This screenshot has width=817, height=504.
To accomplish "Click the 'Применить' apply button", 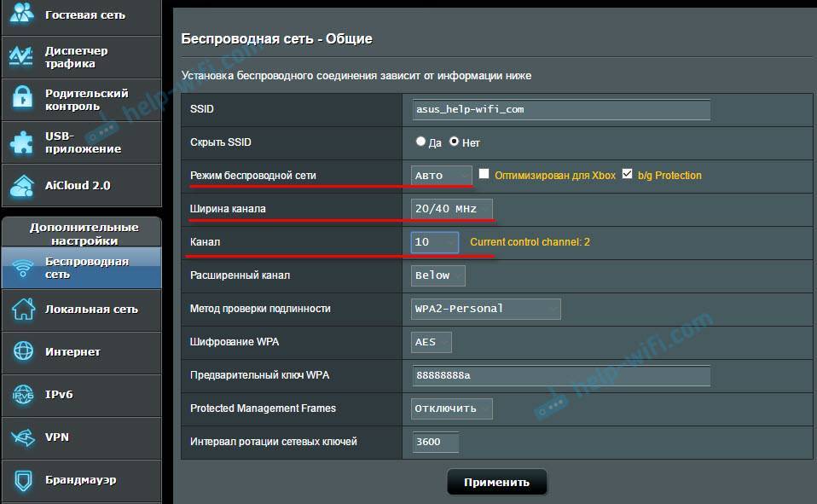I will tap(496, 482).
